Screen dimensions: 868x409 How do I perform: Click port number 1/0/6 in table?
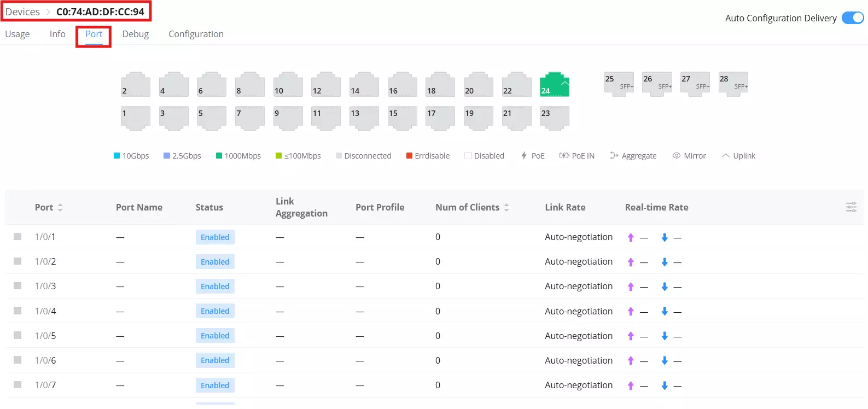click(45, 360)
